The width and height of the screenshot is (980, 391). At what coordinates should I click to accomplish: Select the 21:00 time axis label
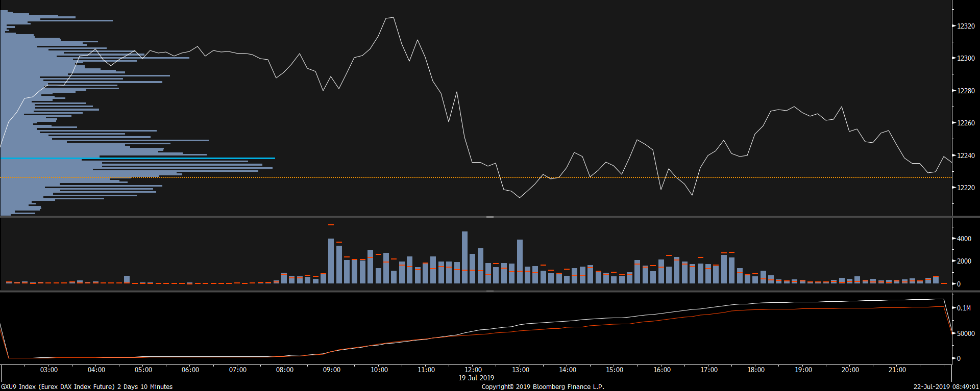pos(897,370)
